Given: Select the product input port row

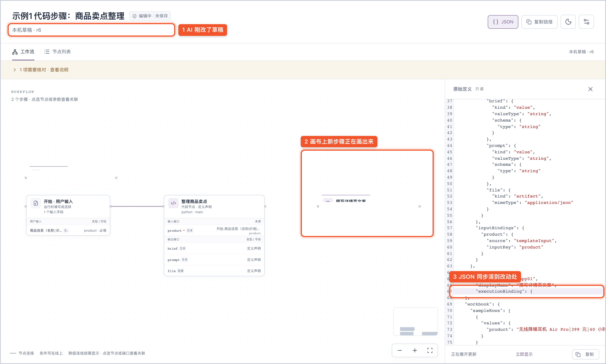Looking at the screenshot, I should 214,231.
